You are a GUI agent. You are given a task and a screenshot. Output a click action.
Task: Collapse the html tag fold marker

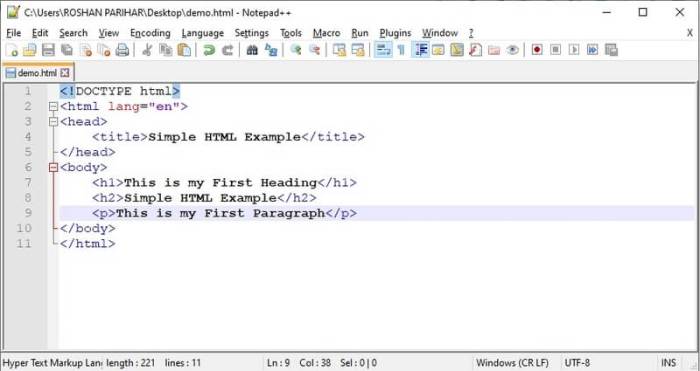click(53, 107)
